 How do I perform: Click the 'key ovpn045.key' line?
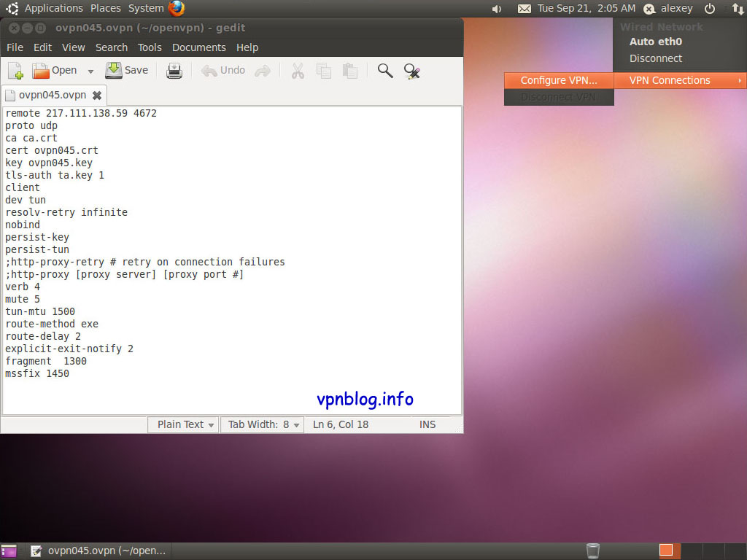[49, 163]
